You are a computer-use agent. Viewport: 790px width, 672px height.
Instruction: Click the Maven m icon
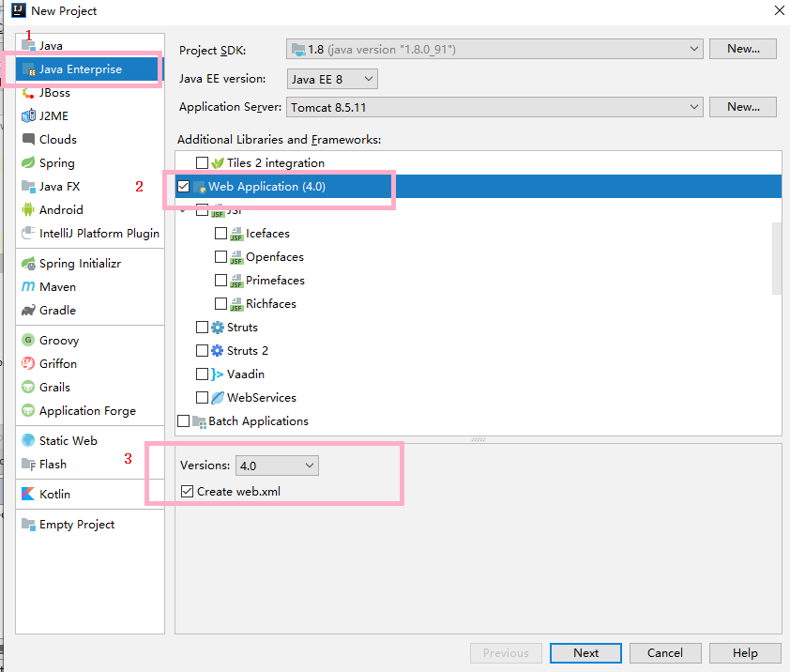point(28,286)
